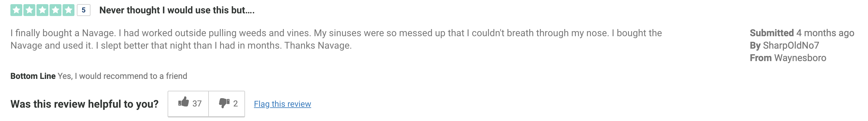The image size is (868, 121).
Task: Click the Bottom Line label
Action: [33, 76]
